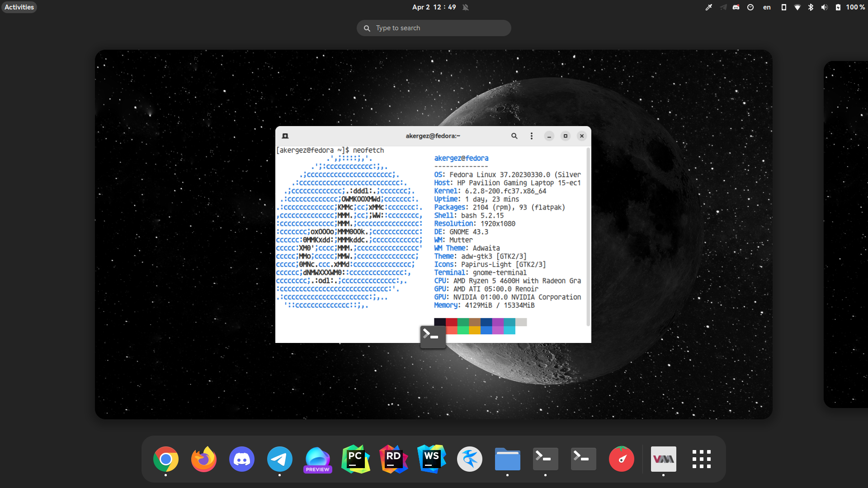Click the Discord tray icon in top bar

coord(736,7)
